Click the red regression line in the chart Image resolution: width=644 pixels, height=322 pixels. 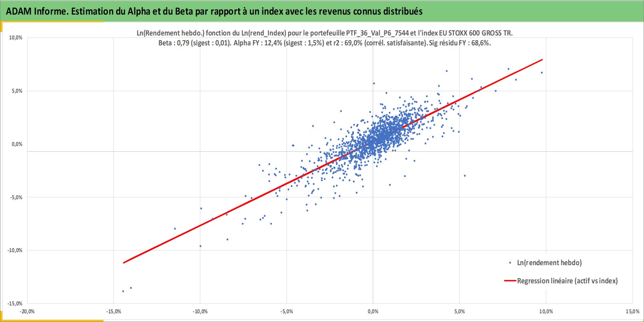333,161
